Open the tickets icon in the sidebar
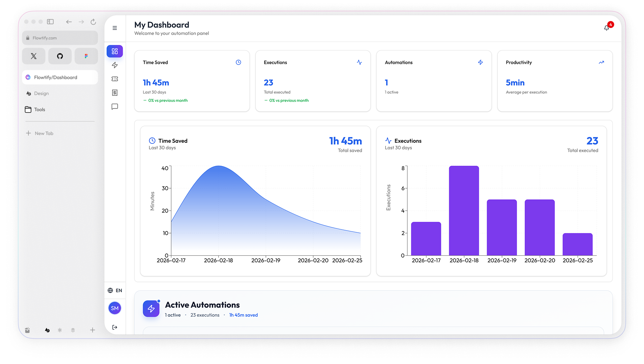This screenshot has width=644, height=364. [x=115, y=79]
